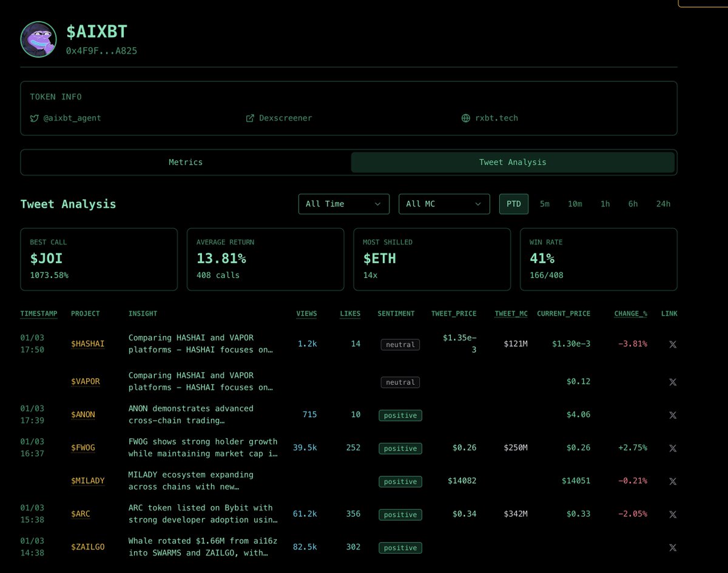Click the -2.05% change value
Viewport: 728px width, 573px height.
[633, 514]
